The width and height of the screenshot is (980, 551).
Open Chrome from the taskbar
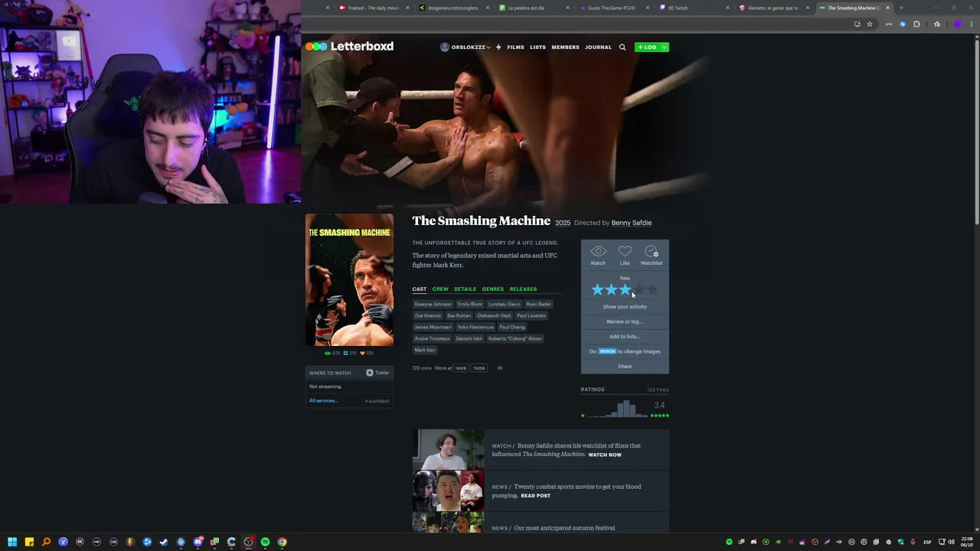[x=282, y=542]
